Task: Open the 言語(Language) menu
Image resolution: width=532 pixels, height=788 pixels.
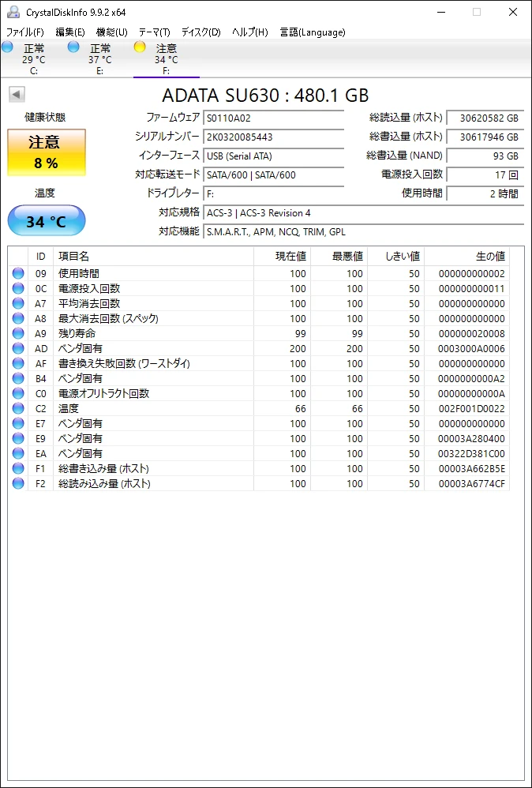Action: point(313,32)
